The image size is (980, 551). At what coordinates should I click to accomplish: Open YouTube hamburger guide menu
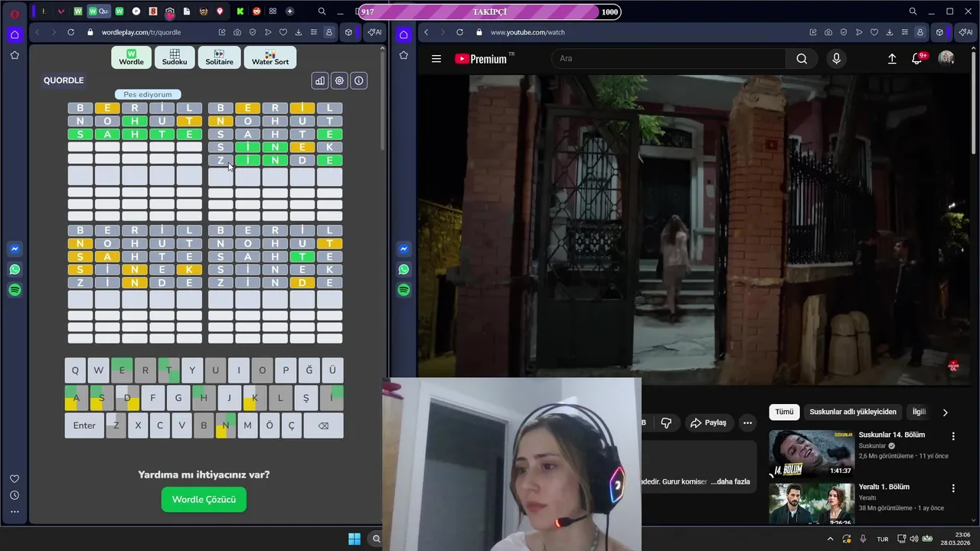pyautogui.click(x=436, y=59)
